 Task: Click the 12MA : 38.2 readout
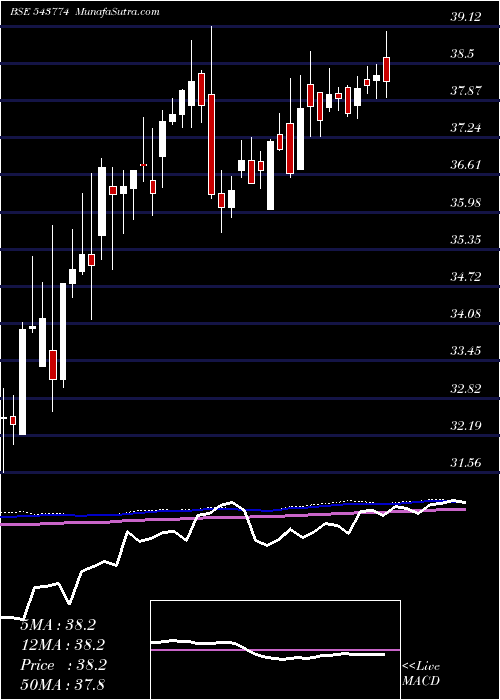64,645
